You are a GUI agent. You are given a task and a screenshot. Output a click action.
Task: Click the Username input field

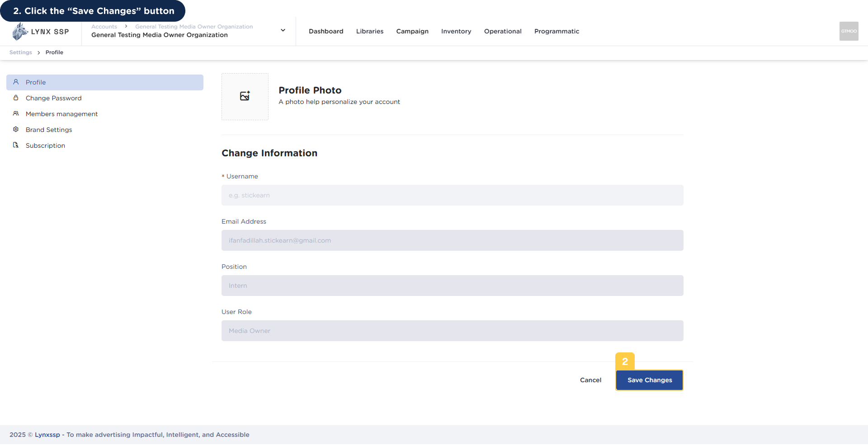click(x=453, y=195)
